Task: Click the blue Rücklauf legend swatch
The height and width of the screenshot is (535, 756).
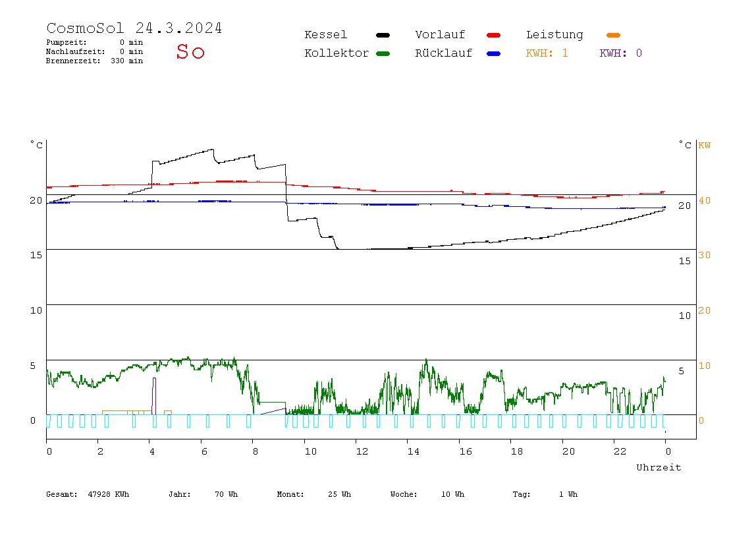Action: coord(494,53)
